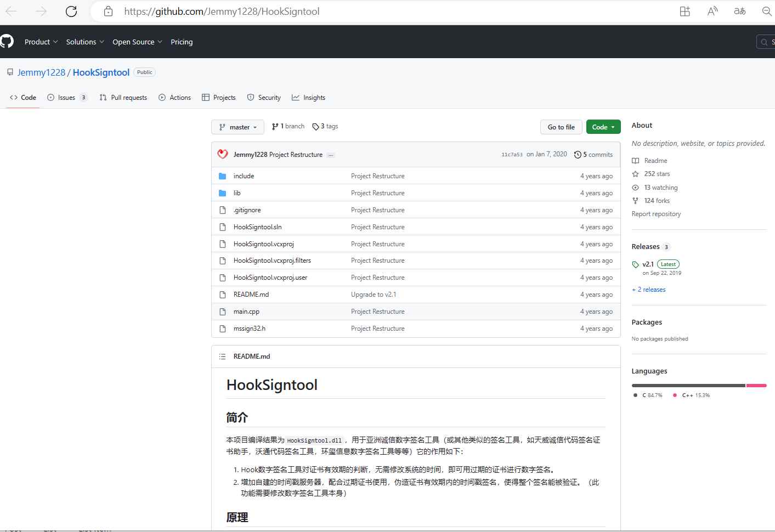775x532 pixels.
Task: Click the Jemmy1228 avatar in the commit bar
Action: click(x=223, y=154)
